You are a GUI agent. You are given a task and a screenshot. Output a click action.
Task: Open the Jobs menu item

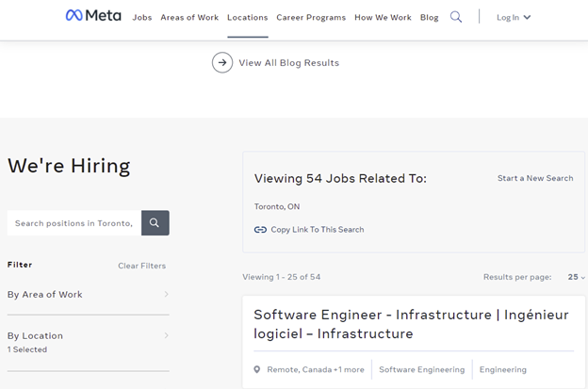tap(142, 17)
